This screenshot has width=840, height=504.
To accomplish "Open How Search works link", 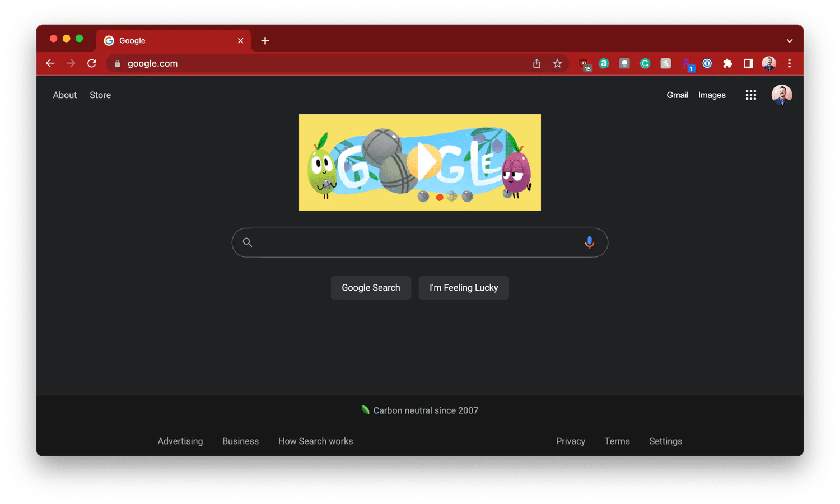I will coord(316,441).
